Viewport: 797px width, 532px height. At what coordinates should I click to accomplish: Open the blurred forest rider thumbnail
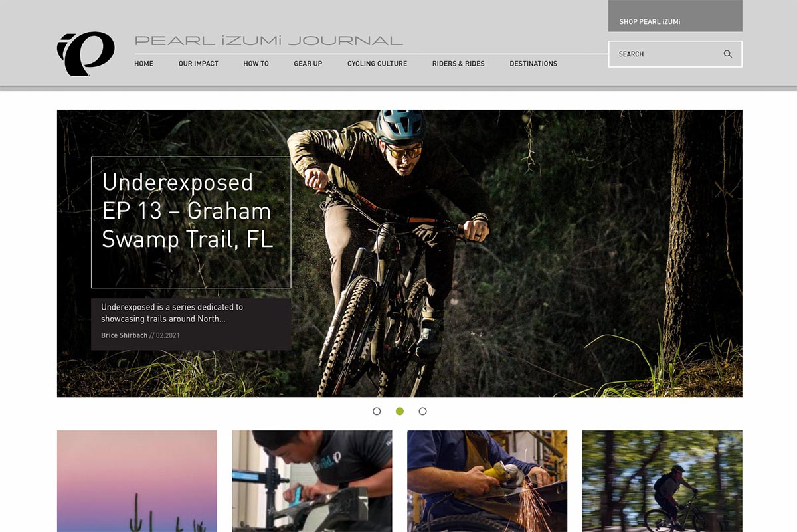(x=662, y=481)
